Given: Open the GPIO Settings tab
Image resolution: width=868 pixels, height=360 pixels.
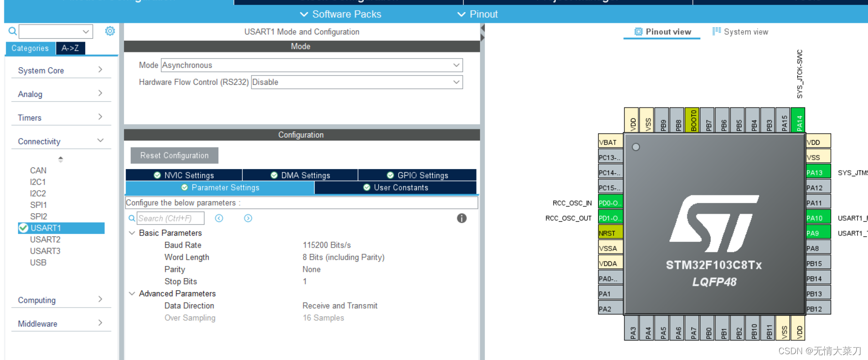Looking at the screenshot, I should (417, 175).
